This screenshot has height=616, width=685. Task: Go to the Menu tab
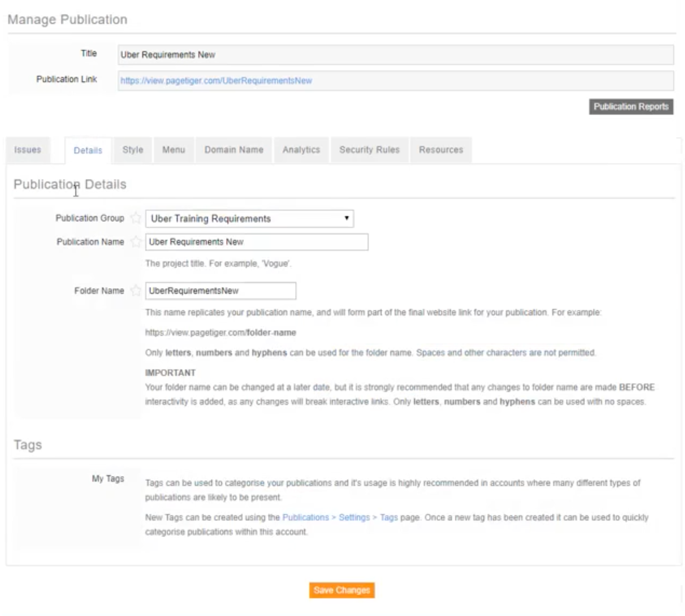tap(174, 150)
